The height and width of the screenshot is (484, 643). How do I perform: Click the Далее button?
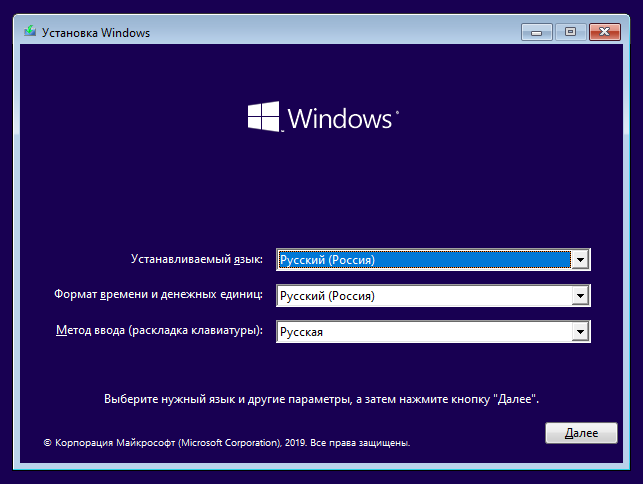point(581,433)
